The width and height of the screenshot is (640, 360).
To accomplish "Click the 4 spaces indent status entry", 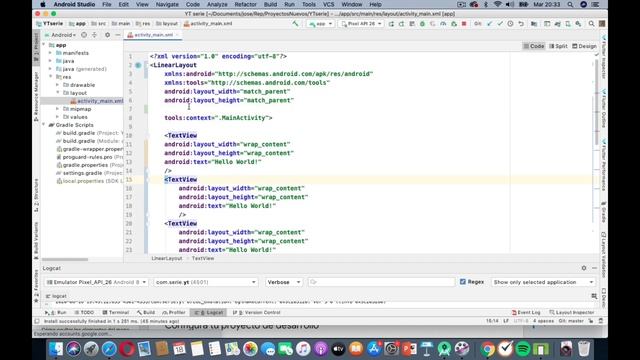I will click(543, 321).
